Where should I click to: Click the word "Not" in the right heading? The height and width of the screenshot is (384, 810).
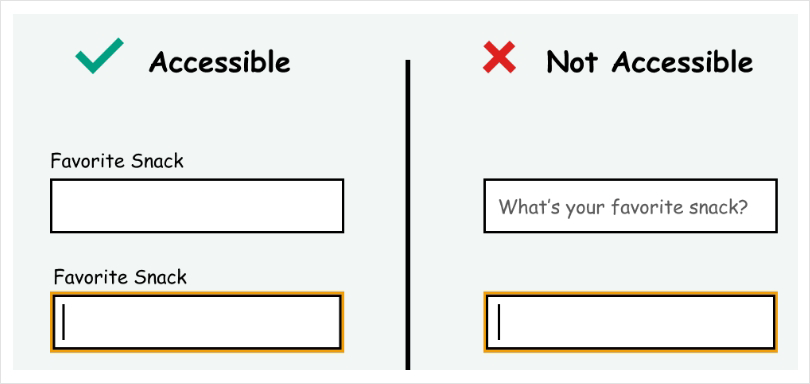click(572, 63)
